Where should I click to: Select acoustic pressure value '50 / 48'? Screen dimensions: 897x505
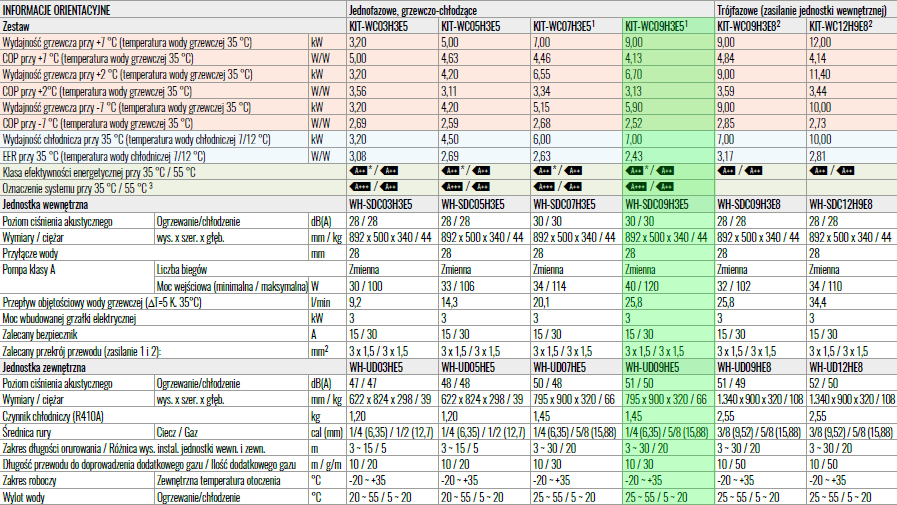[x=547, y=384]
